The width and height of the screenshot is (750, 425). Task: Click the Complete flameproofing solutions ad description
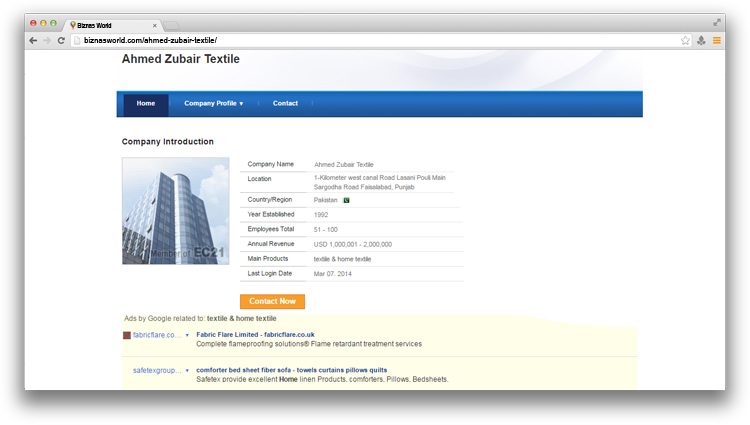point(309,344)
